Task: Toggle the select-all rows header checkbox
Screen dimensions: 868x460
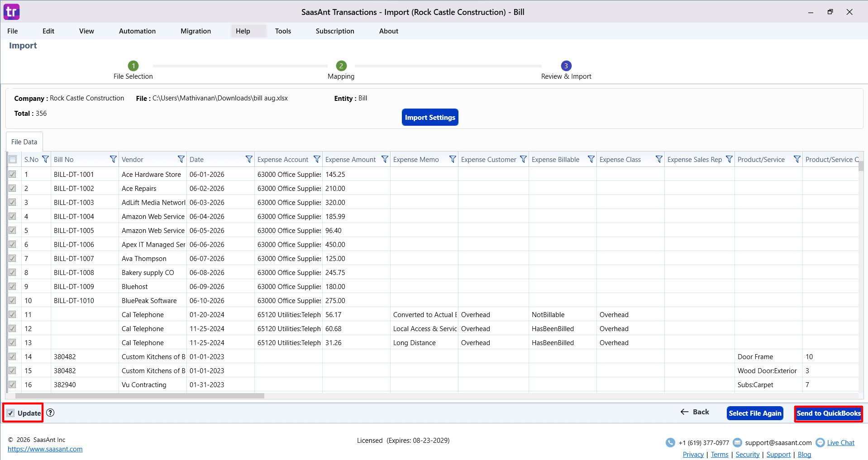Action: pyautogui.click(x=13, y=159)
